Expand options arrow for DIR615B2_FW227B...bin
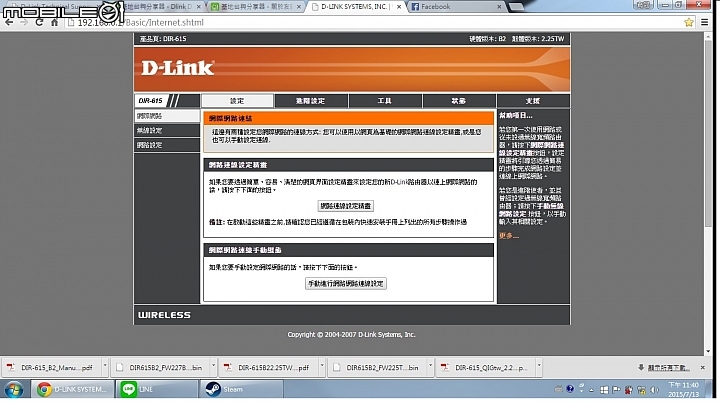The image size is (720, 404). [213, 367]
